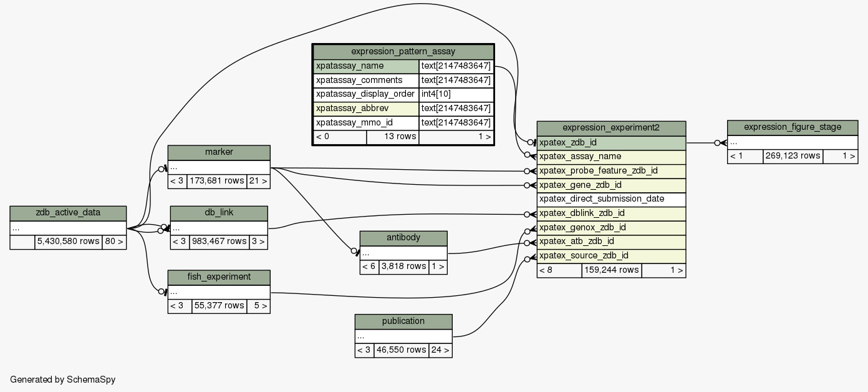Select the expression_pattern_assay table header
Viewport: 868px width, 392px height.
pos(403,52)
